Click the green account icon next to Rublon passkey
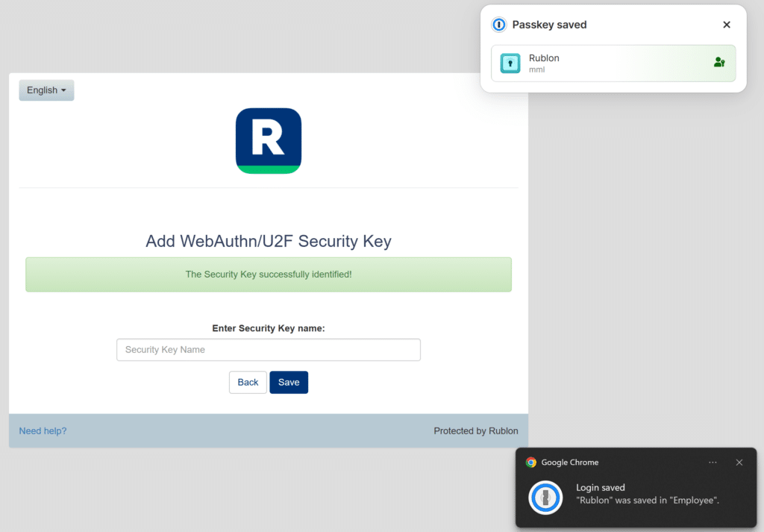764x532 pixels. click(718, 63)
